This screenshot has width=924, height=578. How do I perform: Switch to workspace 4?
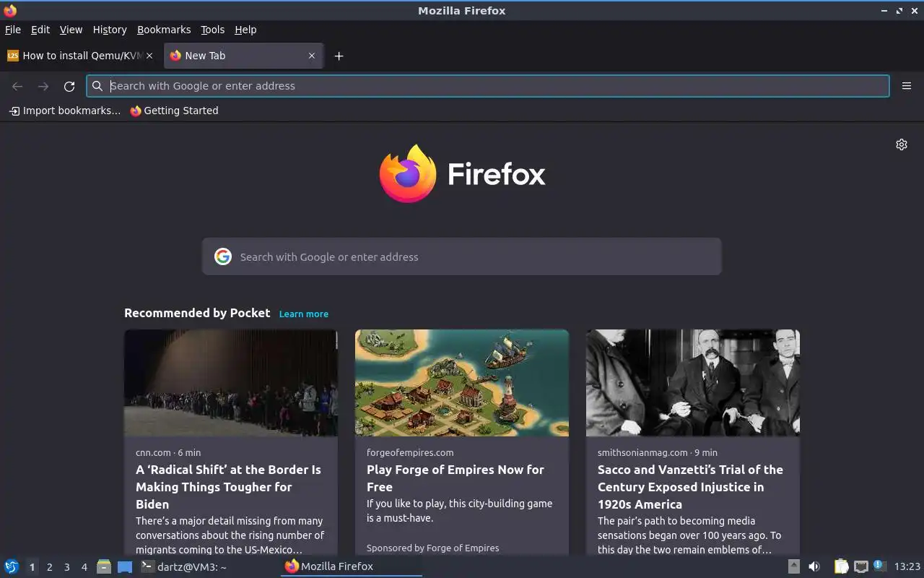pos(84,567)
